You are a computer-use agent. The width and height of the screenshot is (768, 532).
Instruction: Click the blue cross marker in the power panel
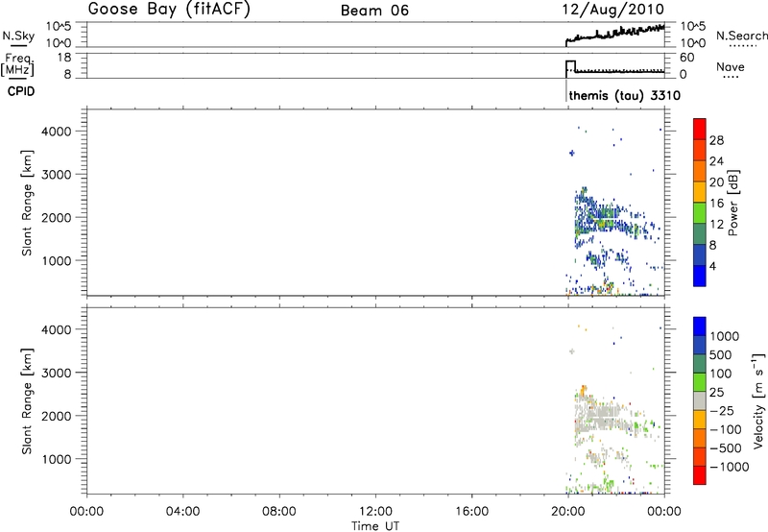click(571, 154)
